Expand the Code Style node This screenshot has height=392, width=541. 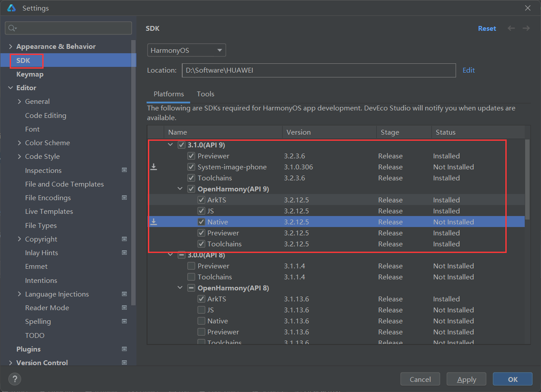(x=19, y=157)
